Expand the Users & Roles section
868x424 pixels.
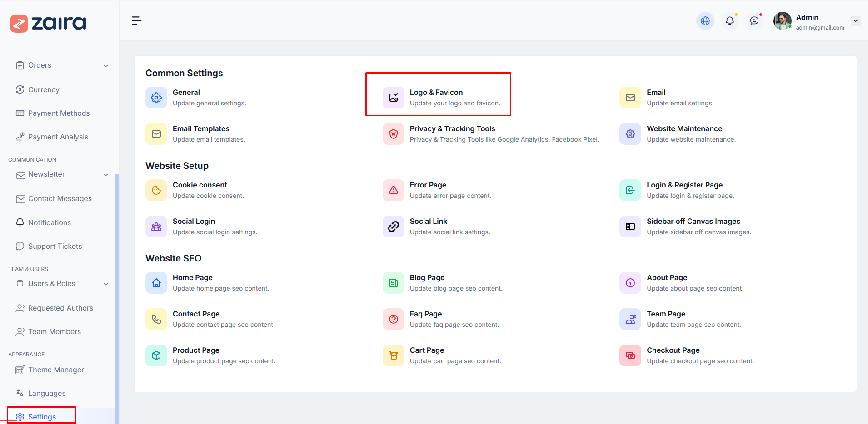pyautogui.click(x=106, y=284)
